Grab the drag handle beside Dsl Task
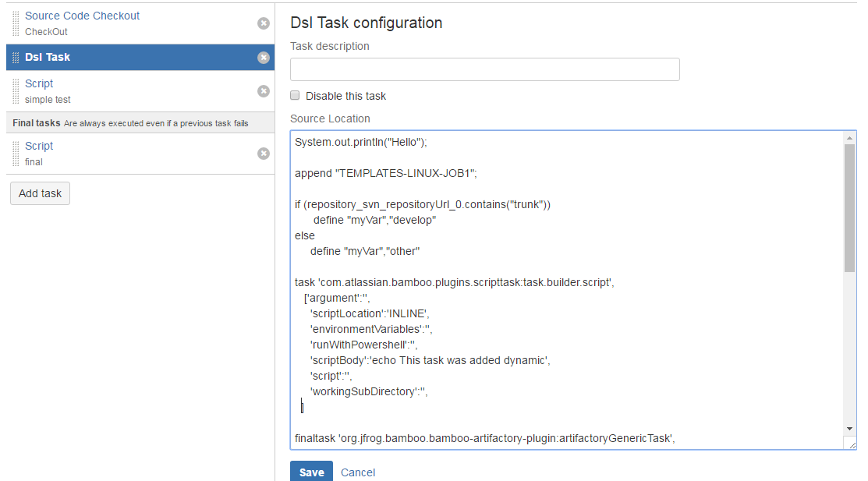Screen dimensions: 868x481 (14, 56)
